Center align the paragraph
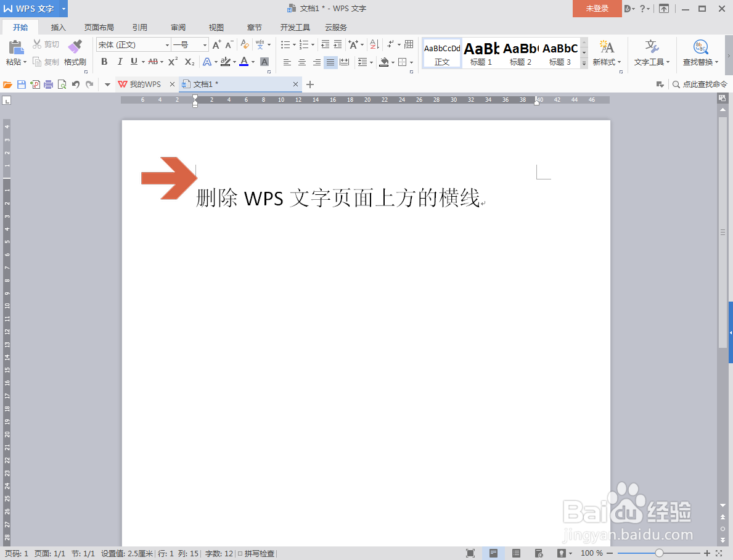 302,62
